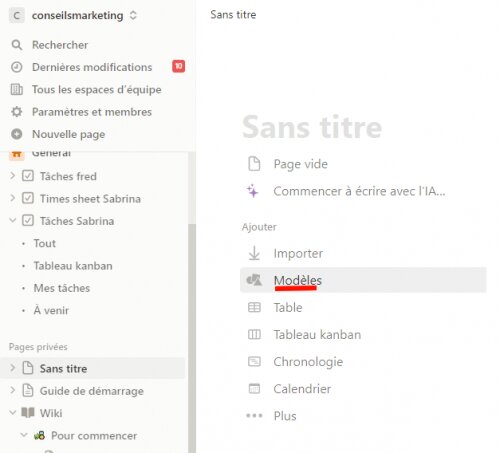Click the download arrow icon for Importer

coord(254,253)
